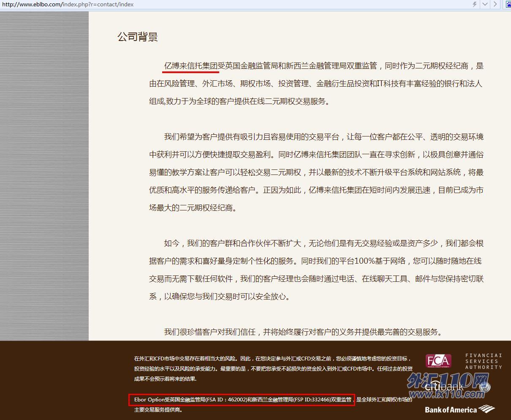
Task: Click the Bank of America wordmark
Action: point(450,409)
